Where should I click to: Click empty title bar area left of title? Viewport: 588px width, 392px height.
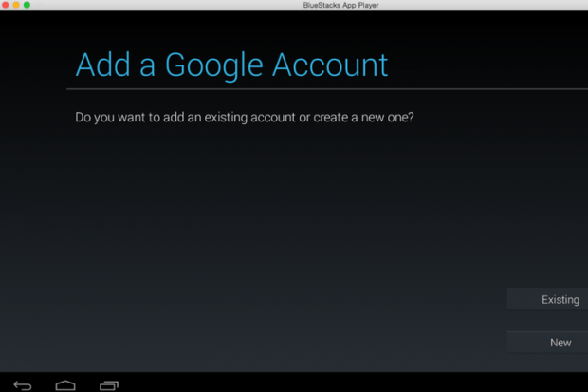pyautogui.click(x=142, y=5)
